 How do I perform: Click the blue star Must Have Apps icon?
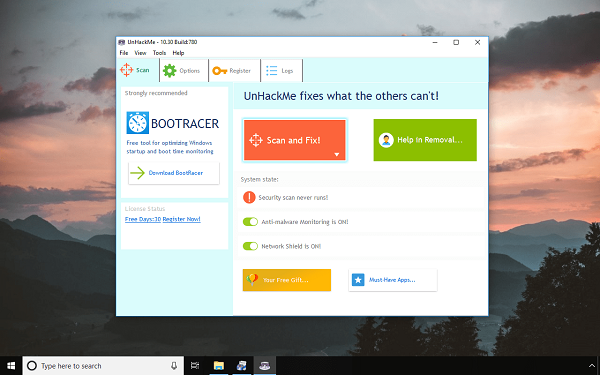click(358, 280)
